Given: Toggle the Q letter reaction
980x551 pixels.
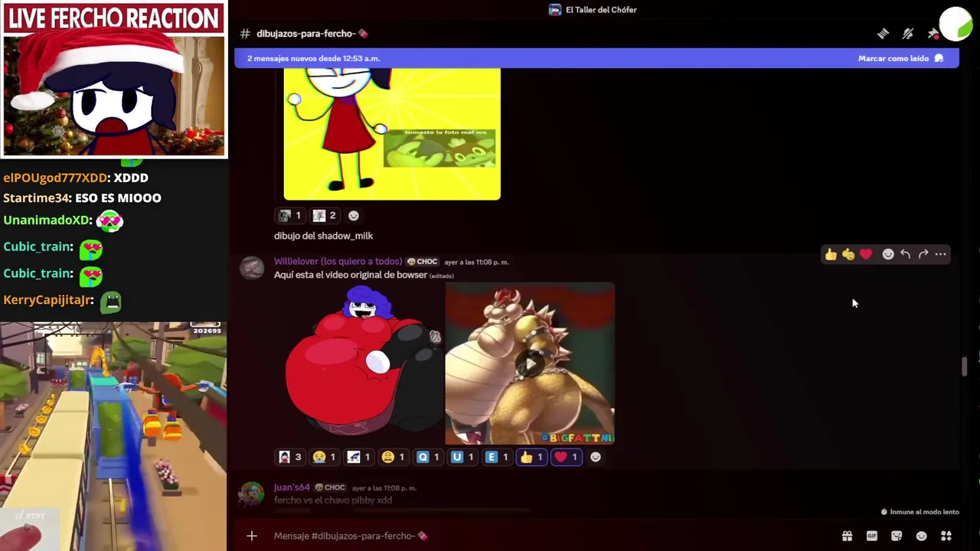Looking at the screenshot, I should pos(428,457).
